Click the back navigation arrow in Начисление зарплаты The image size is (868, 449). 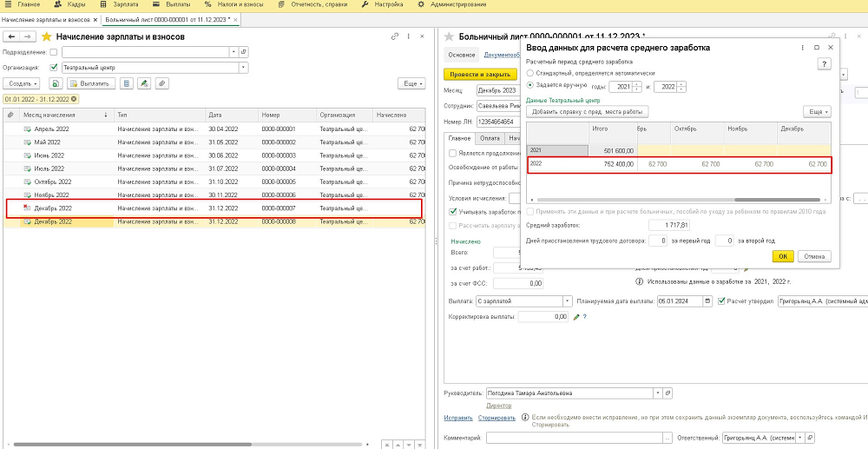[x=11, y=36]
